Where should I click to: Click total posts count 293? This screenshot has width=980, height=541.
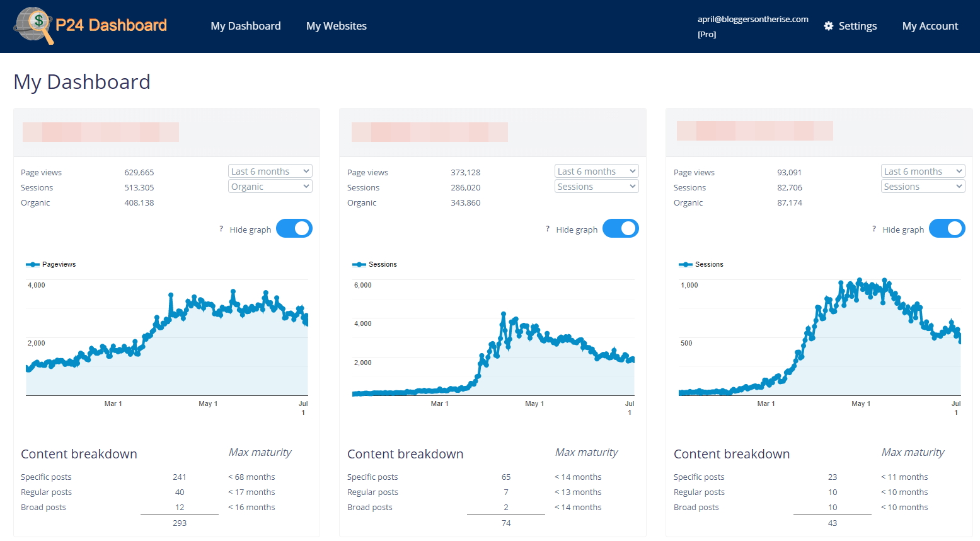pos(180,523)
